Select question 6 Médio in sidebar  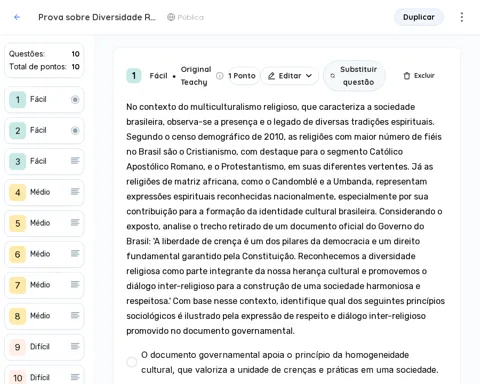tap(44, 254)
